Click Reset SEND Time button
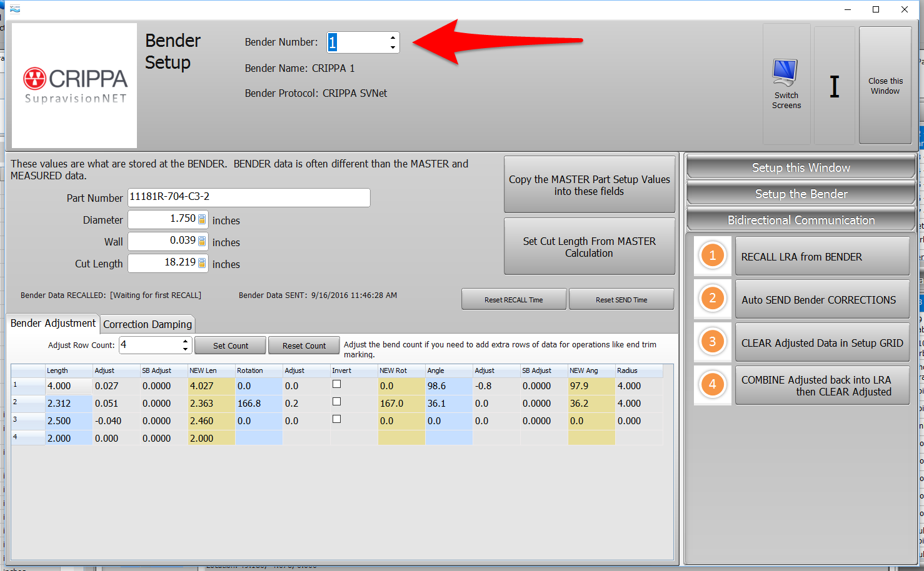924x571 pixels. [621, 300]
